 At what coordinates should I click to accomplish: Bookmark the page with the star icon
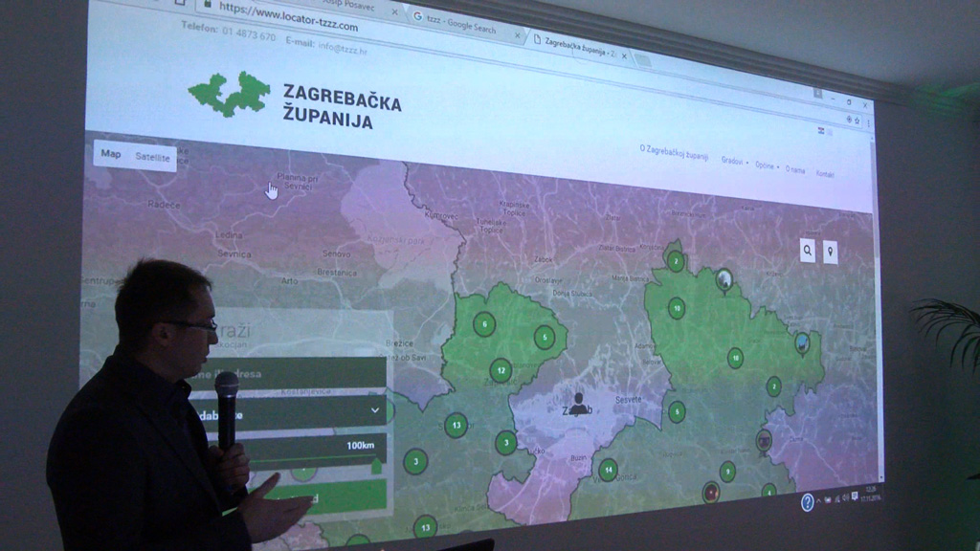coord(857,120)
